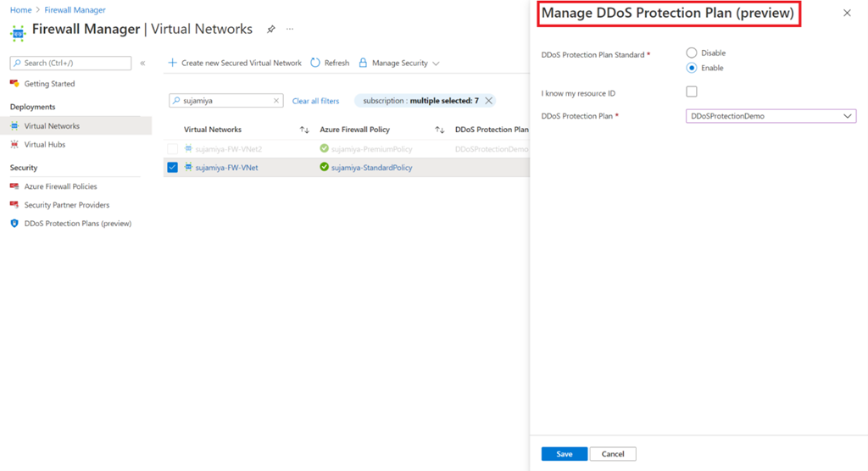Select the Enable radio button
The image size is (868, 471).
(692, 68)
